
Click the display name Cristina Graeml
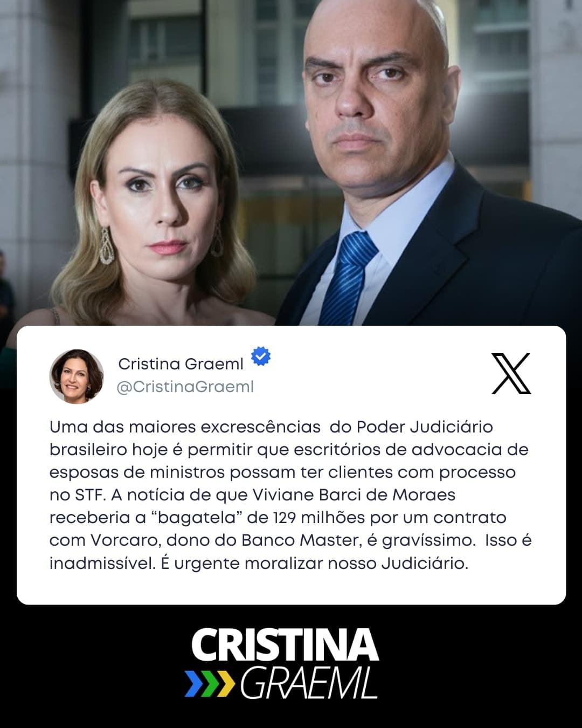181,364
